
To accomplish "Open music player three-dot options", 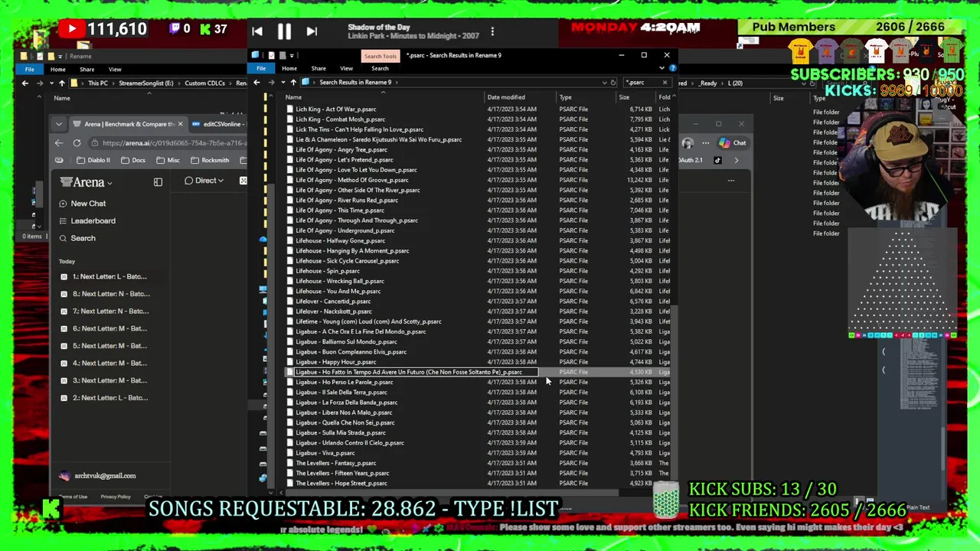I will 492,31.
